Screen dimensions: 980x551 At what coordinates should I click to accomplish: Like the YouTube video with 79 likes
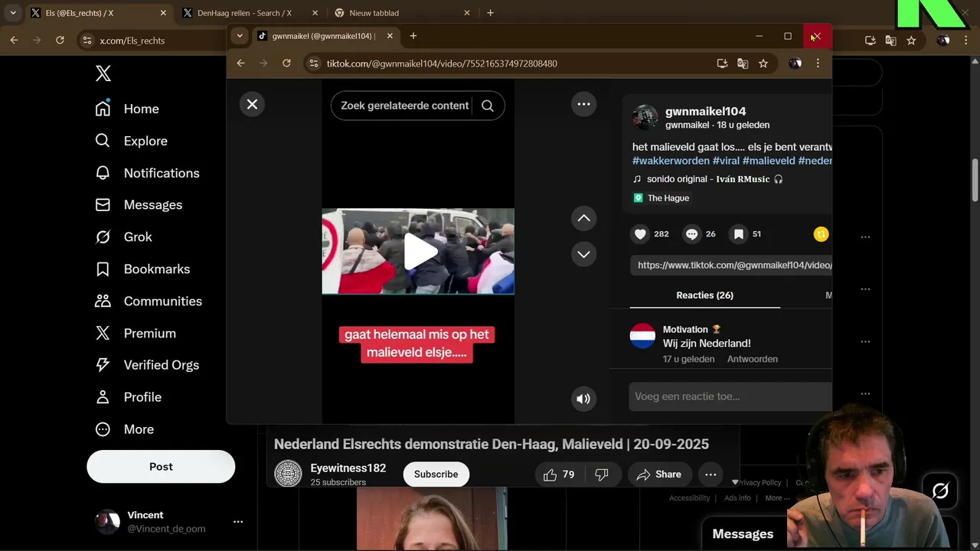[x=559, y=474]
